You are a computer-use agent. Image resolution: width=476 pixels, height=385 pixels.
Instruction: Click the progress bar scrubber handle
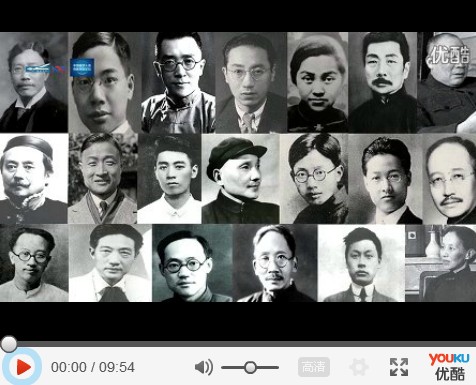tap(8, 344)
